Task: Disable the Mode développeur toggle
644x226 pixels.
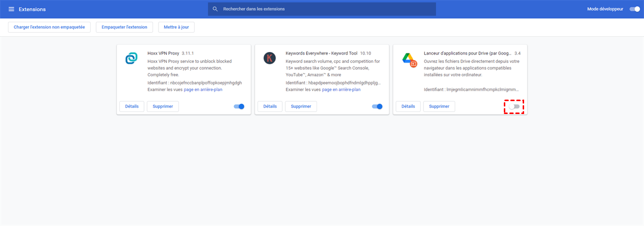Action: [x=634, y=9]
